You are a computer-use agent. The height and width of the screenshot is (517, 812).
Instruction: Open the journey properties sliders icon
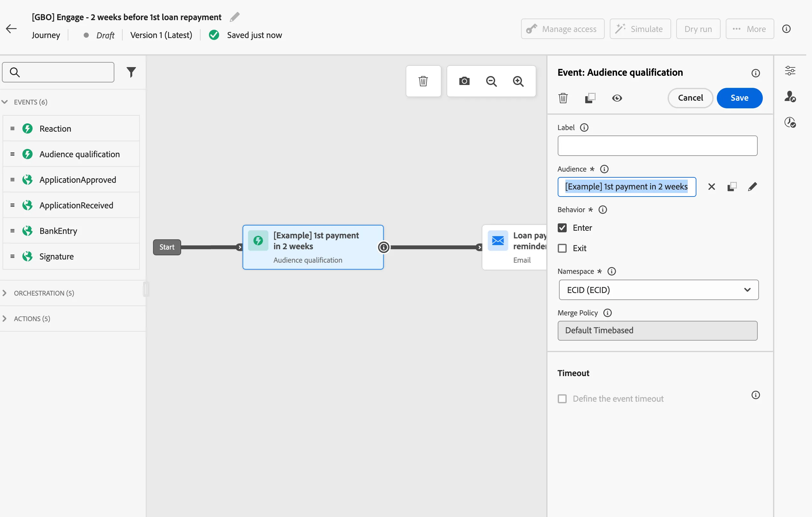pos(790,71)
